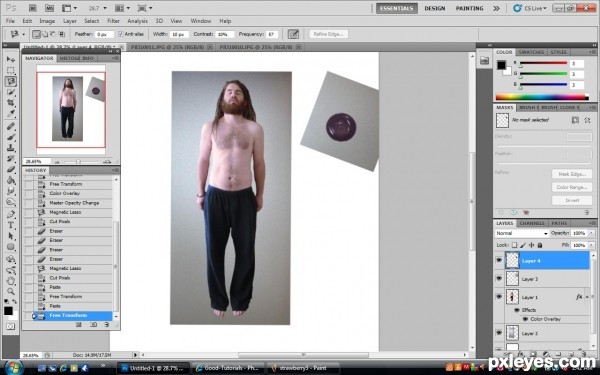Enable lock layer position

(x=531, y=245)
